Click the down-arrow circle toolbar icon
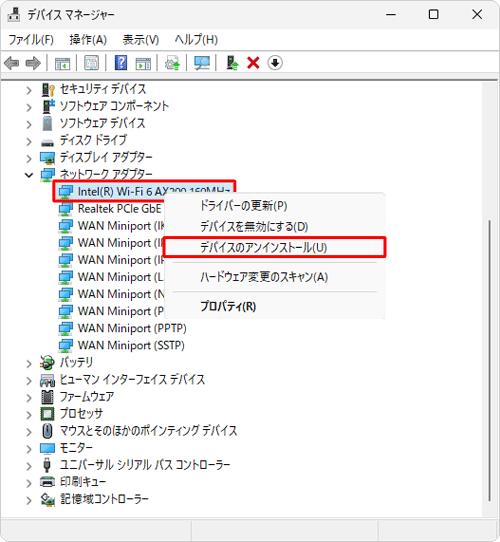Screen dimensions: 500x542 275,63
